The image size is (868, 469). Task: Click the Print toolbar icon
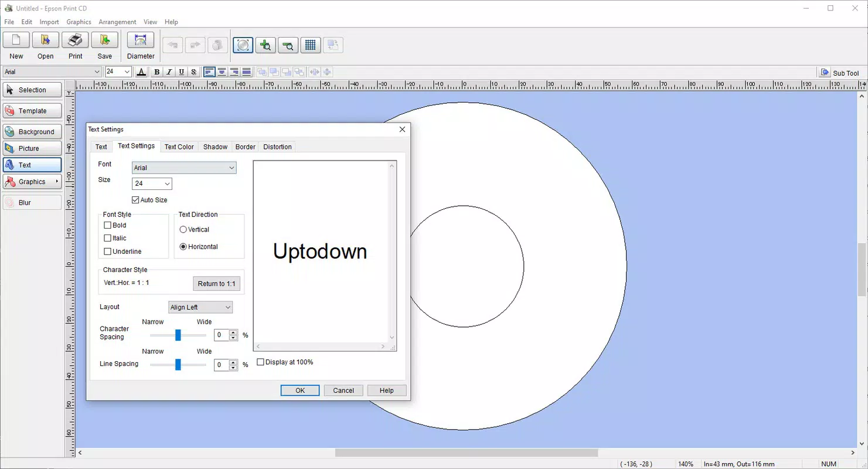tap(75, 40)
